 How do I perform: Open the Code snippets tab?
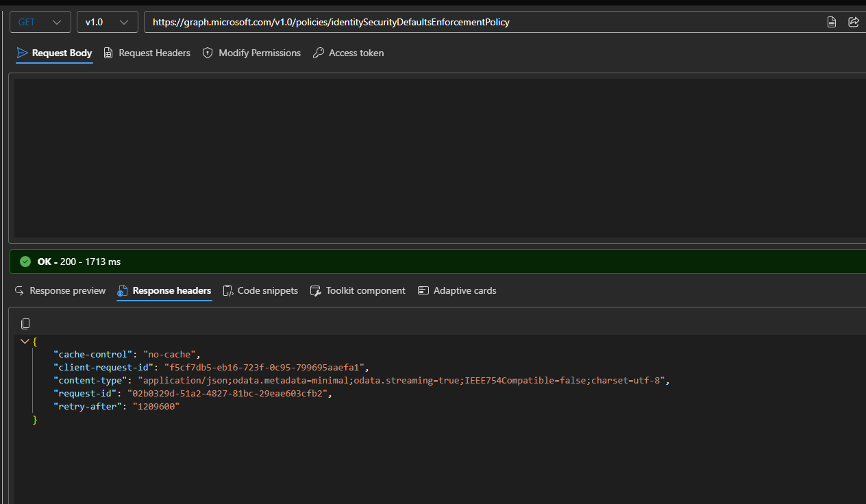point(260,290)
